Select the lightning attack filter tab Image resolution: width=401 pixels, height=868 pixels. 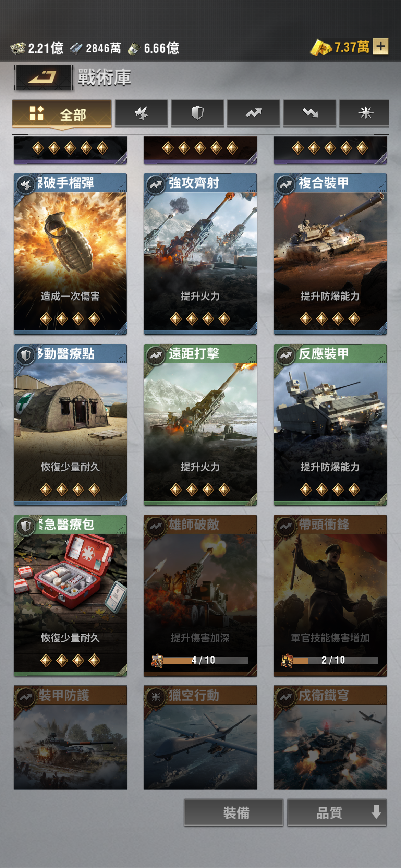(x=141, y=113)
